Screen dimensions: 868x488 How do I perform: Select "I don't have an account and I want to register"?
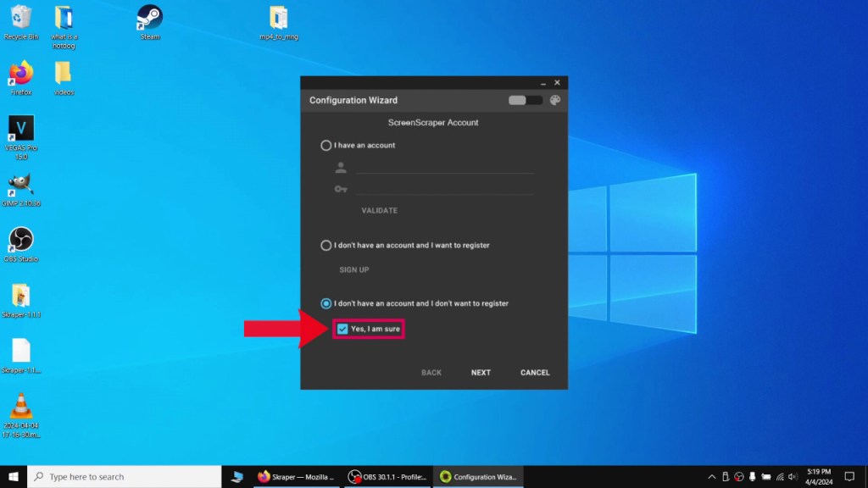[x=326, y=246]
